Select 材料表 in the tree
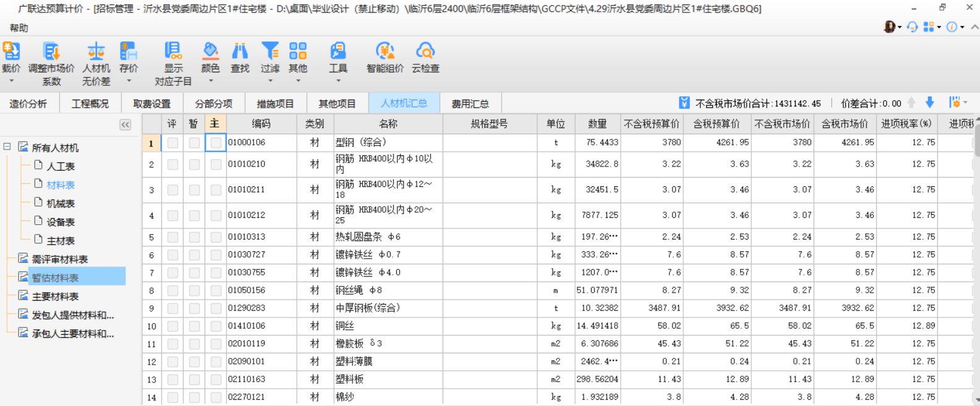Image resolution: width=980 pixels, height=406 pixels. [x=61, y=184]
